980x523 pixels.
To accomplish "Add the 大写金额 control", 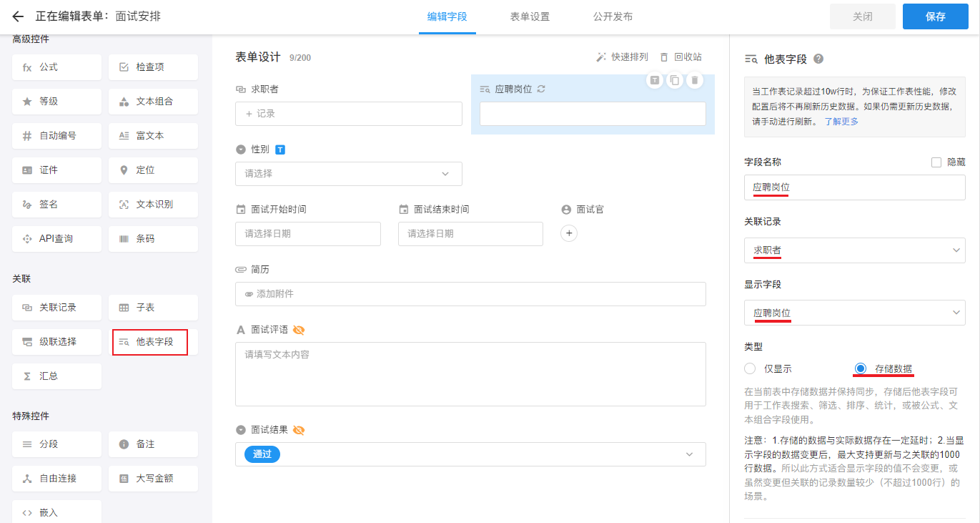I will point(153,479).
